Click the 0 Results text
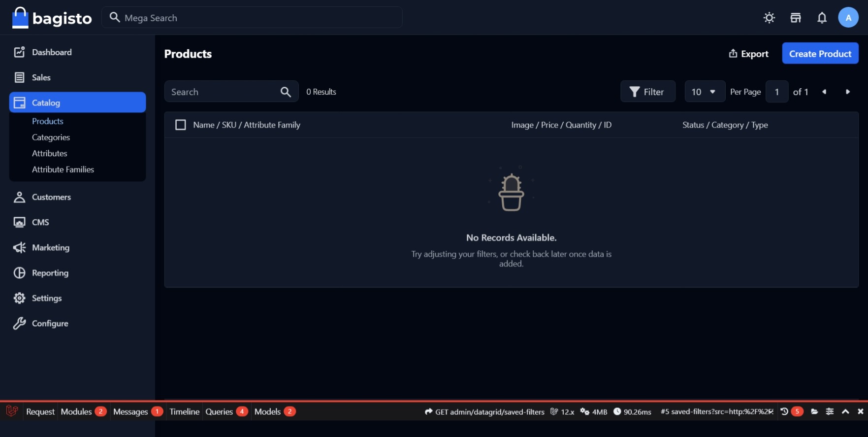This screenshot has height=437, width=868. click(321, 92)
